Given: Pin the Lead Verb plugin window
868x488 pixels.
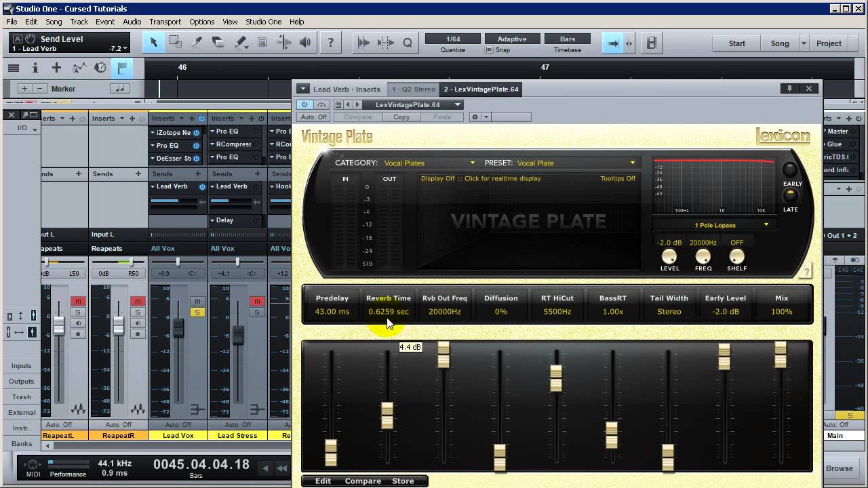Looking at the screenshot, I should (x=790, y=89).
